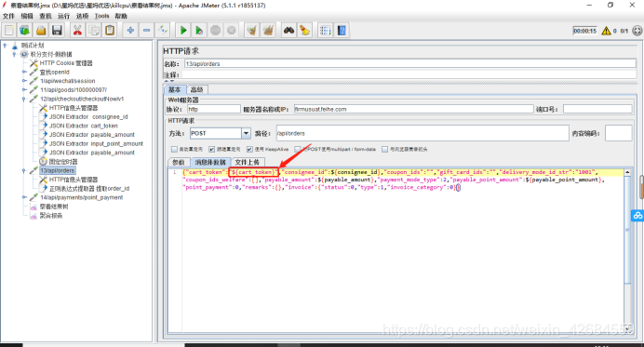
Task: Click the path field /api/orders
Action: (x=423, y=133)
